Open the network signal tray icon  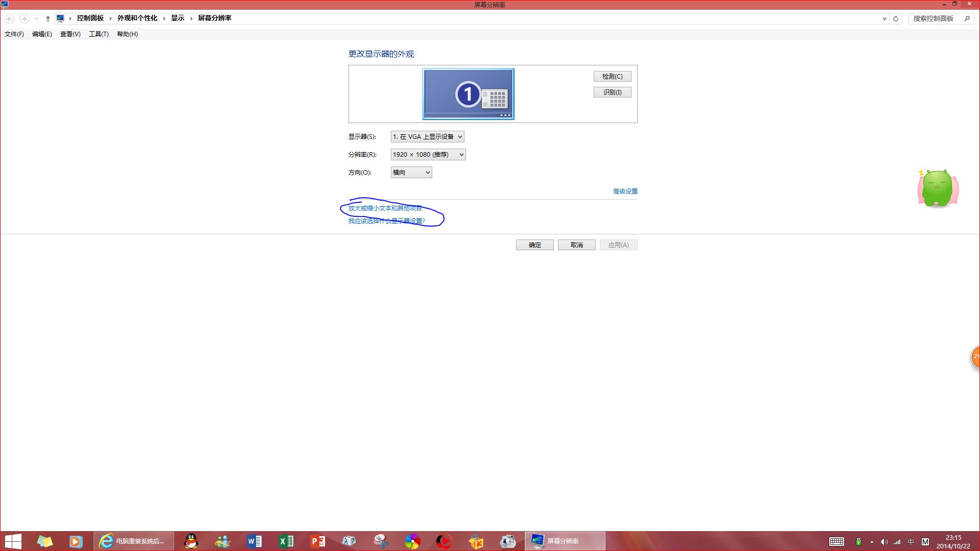click(x=897, y=542)
